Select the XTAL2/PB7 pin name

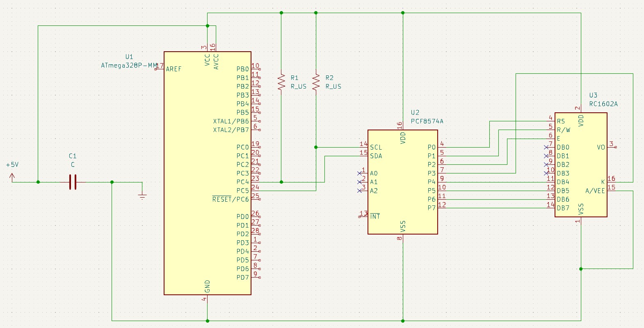point(231,130)
